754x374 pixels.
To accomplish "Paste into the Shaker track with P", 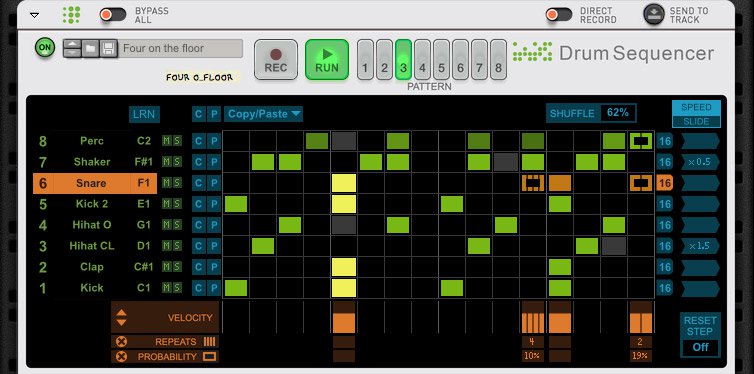I will 214,162.
